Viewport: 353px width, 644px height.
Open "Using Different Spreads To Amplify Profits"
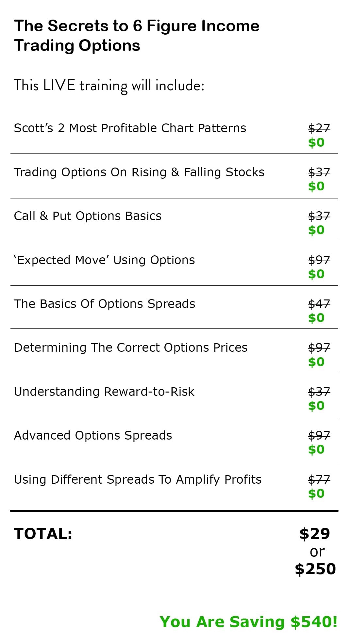coord(138,479)
